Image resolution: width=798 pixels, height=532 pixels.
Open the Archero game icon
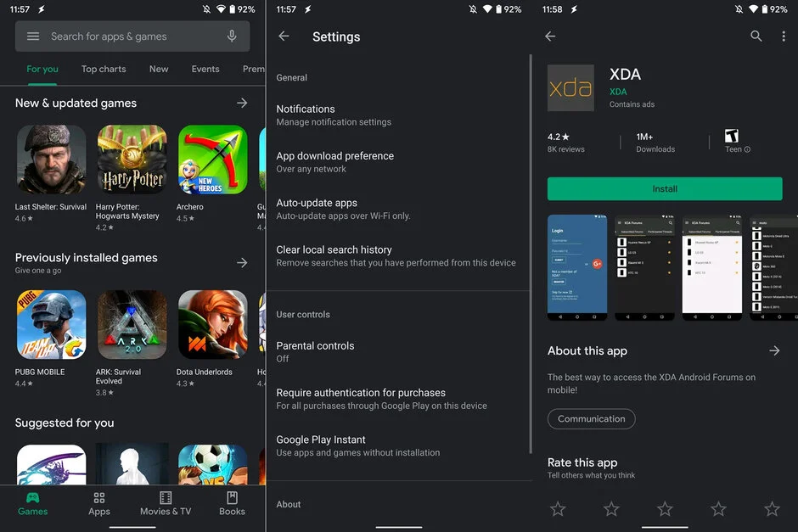pyautogui.click(x=212, y=160)
